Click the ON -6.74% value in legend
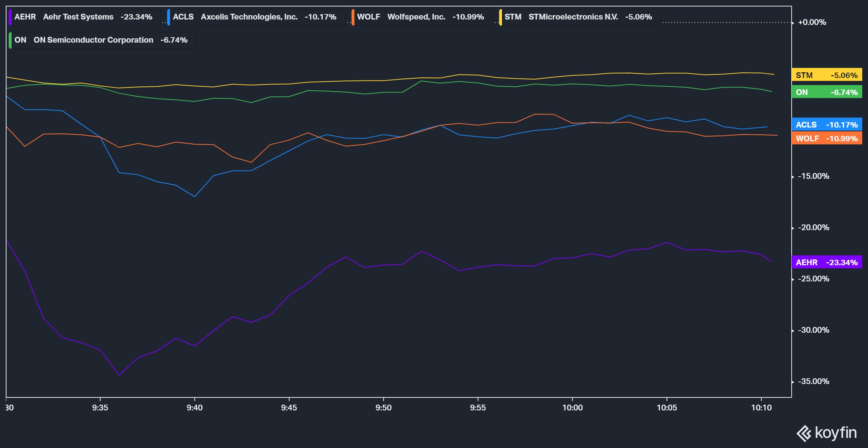 click(x=174, y=40)
